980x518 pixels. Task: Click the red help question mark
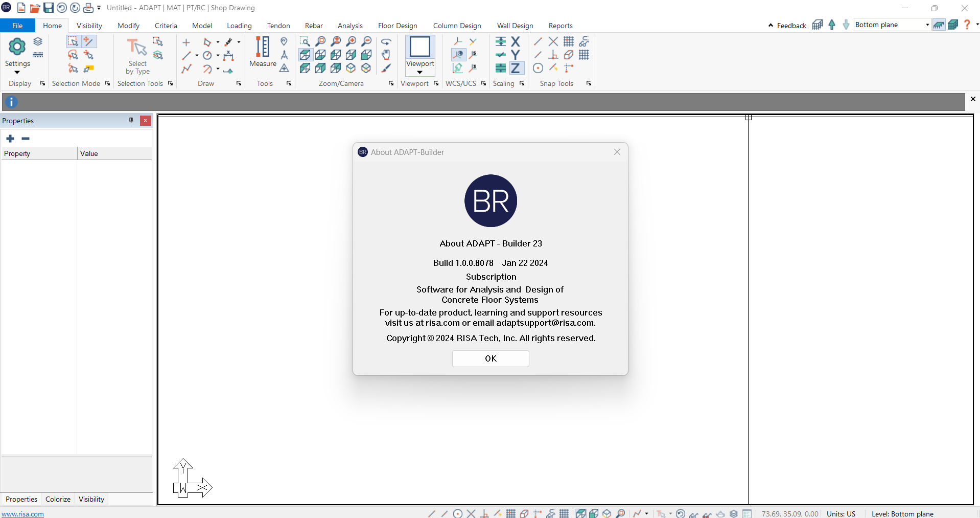967,25
